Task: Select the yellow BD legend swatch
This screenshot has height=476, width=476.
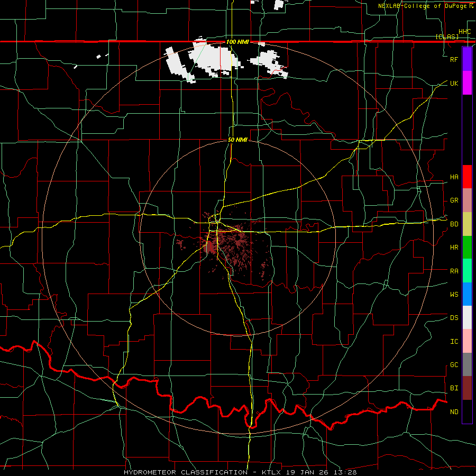Action: point(467,224)
